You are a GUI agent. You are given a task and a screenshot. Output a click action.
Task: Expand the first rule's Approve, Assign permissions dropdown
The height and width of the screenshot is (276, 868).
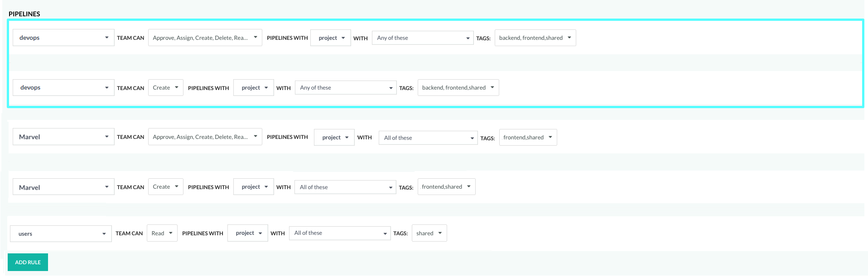(x=205, y=38)
